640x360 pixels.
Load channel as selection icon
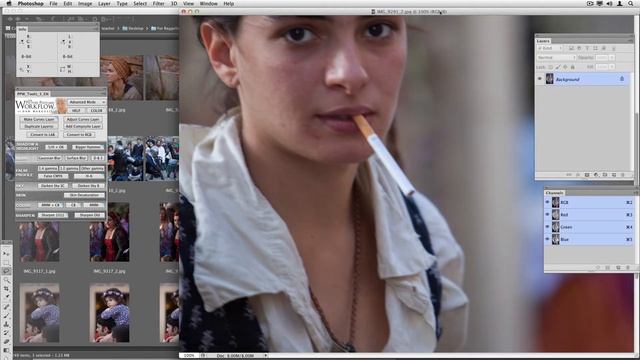click(x=598, y=268)
